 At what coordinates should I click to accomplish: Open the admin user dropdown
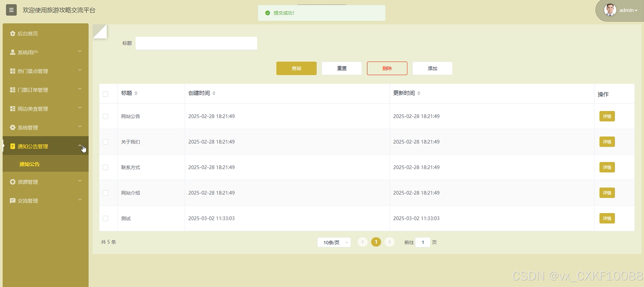(x=628, y=10)
